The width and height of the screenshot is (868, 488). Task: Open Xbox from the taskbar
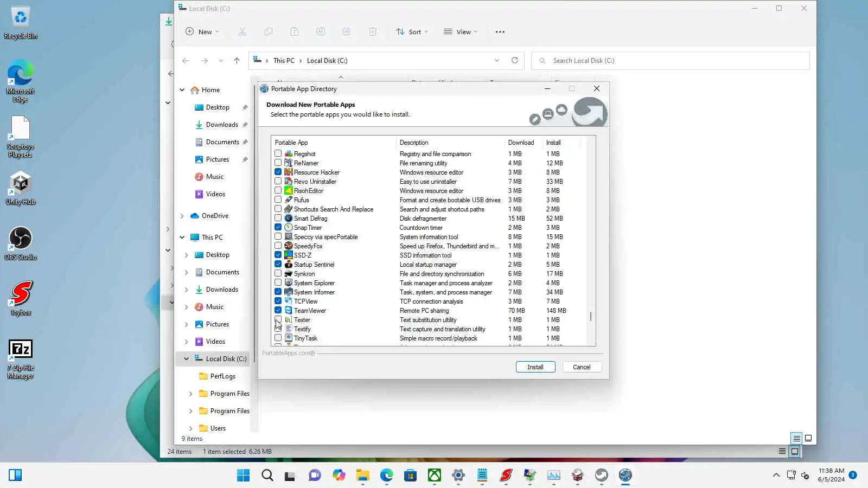click(x=435, y=476)
